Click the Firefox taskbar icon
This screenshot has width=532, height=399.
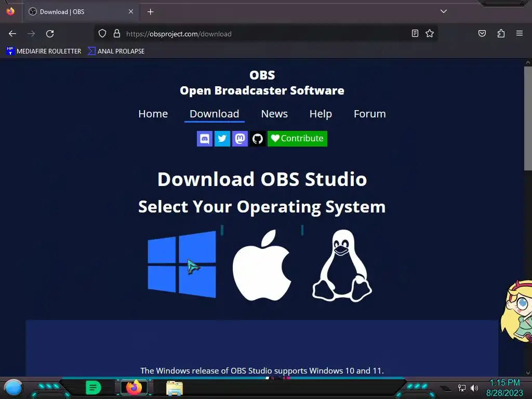tap(134, 388)
